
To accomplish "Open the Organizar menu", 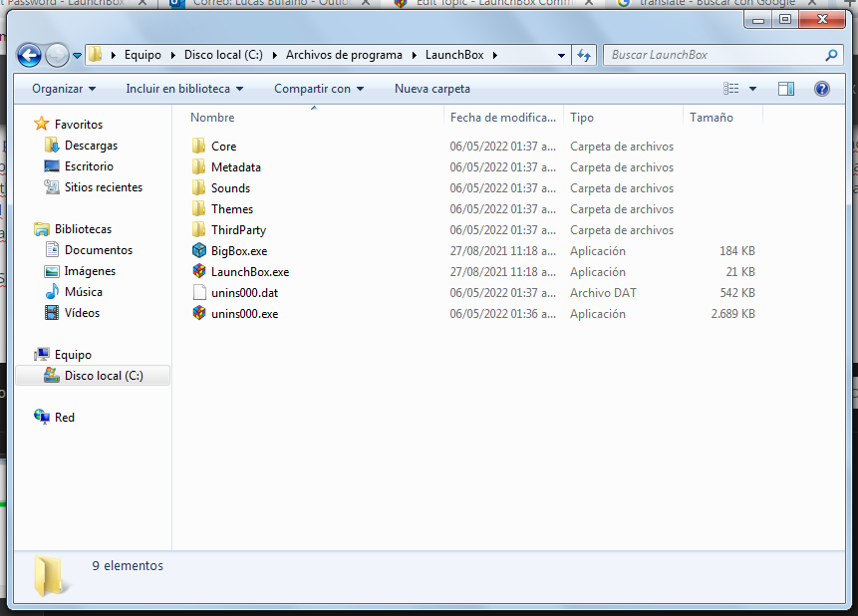I will point(64,89).
